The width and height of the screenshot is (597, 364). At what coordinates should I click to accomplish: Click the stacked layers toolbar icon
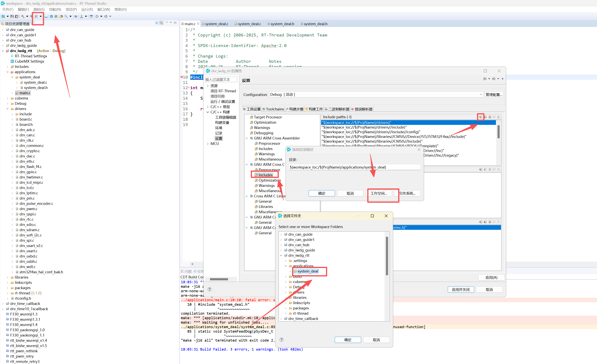(91, 16)
